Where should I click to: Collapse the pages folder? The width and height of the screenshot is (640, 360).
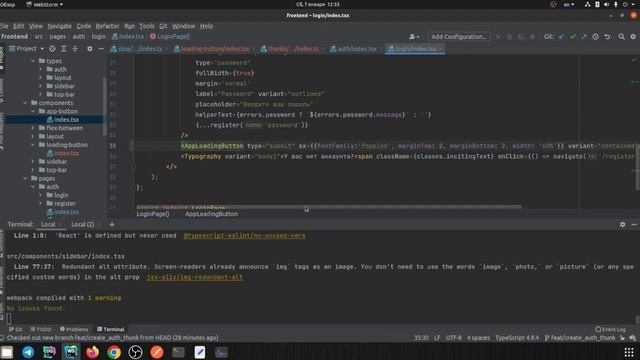(25, 178)
